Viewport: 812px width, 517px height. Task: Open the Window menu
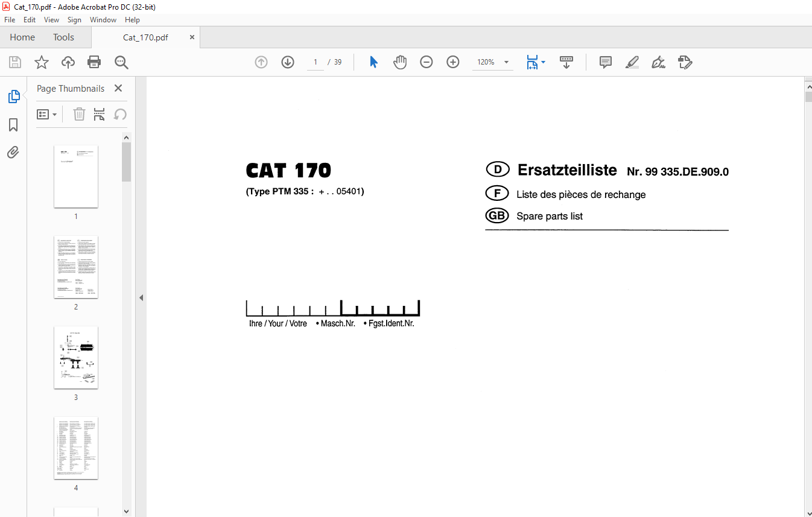pyautogui.click(x=103, y=20)
